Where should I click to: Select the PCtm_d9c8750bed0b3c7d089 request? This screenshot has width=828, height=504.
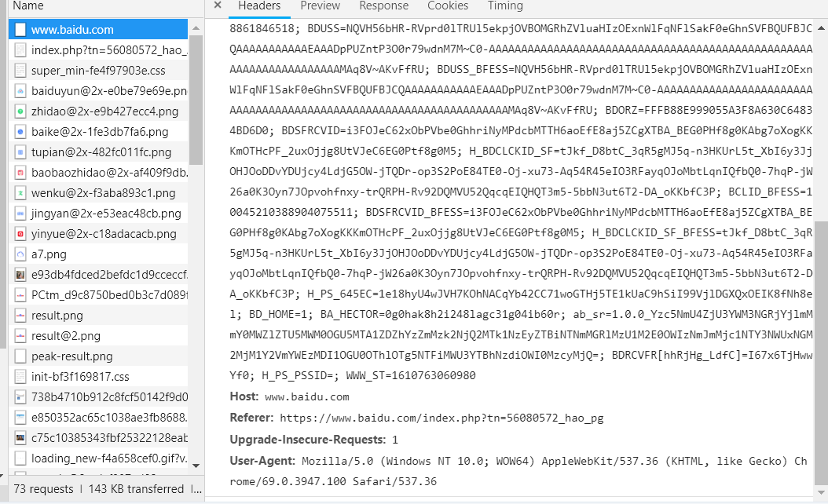tap(98, 295)
